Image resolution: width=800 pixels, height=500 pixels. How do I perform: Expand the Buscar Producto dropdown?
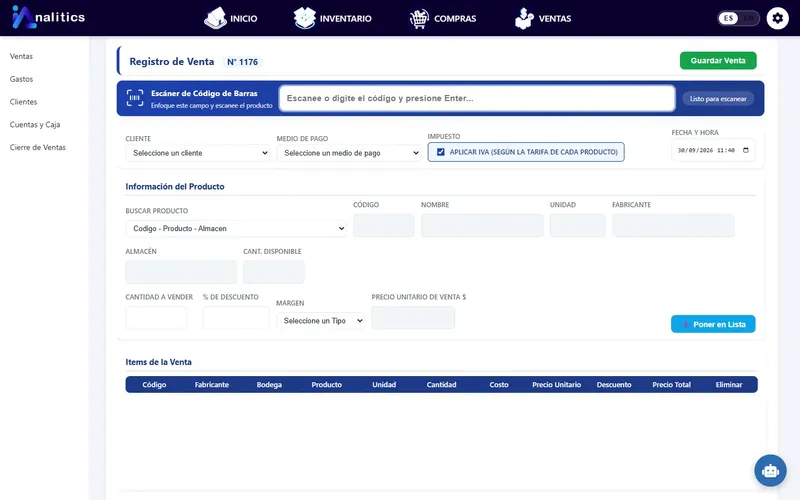(236, 229)
